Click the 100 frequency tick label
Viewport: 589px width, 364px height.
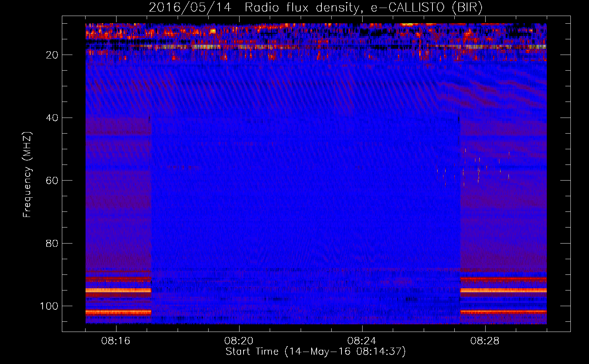50,306
